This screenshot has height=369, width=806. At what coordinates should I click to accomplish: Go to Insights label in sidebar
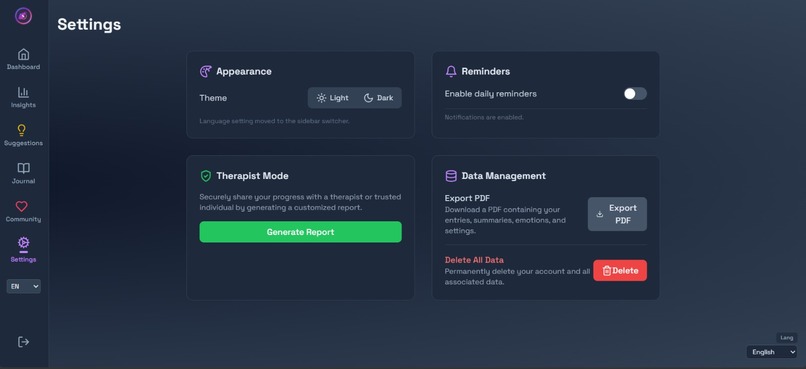[24, 105]
